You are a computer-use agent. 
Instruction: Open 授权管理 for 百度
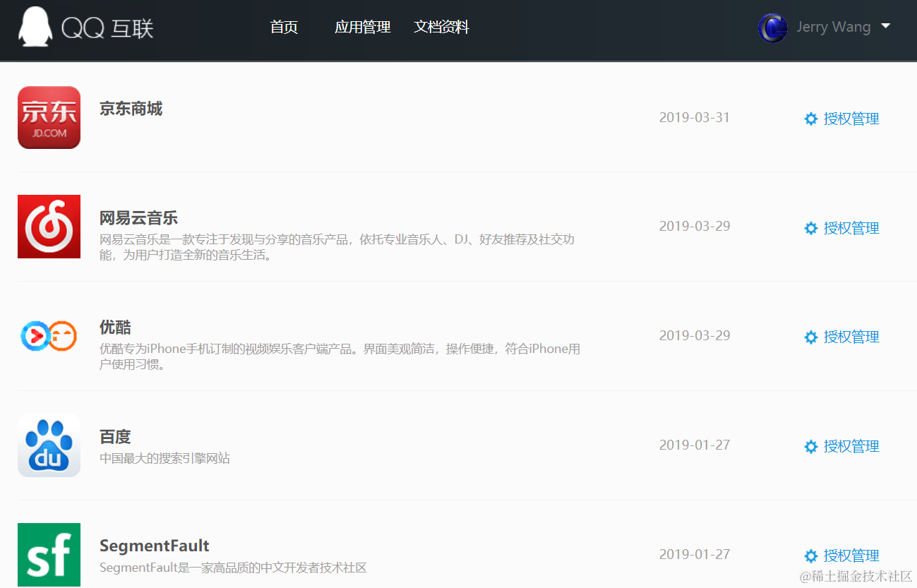(851, 446)
